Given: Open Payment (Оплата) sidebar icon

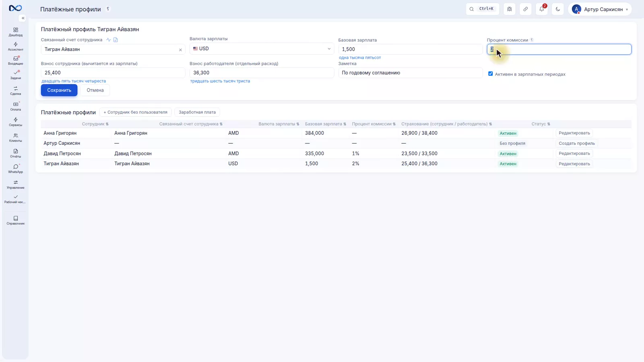Looking at the screenshot, I should click(x=15, y=106).
